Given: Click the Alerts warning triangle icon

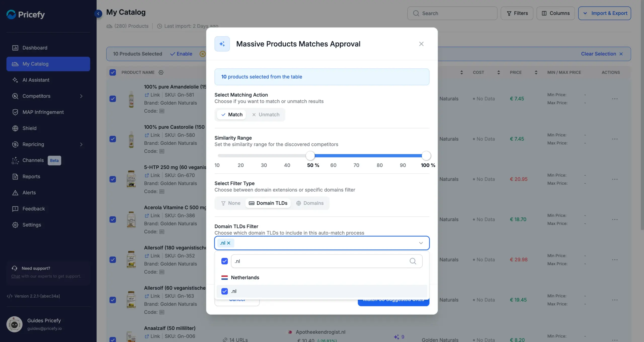Looking at the screenshot, I should pos(15,193).
